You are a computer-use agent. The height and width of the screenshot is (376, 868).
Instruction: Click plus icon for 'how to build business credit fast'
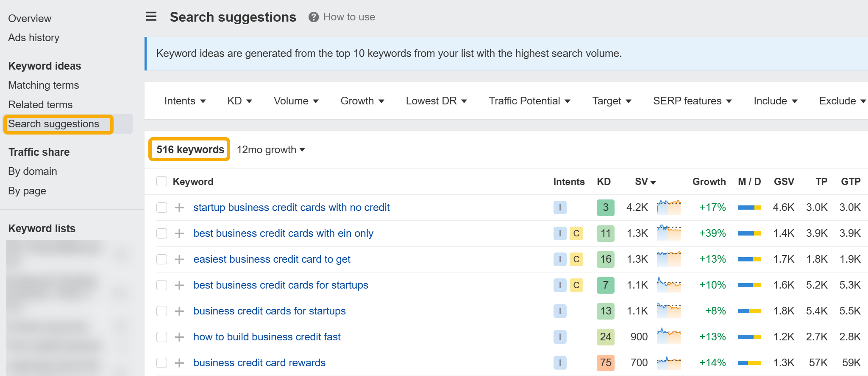click(x=179, y=337)
